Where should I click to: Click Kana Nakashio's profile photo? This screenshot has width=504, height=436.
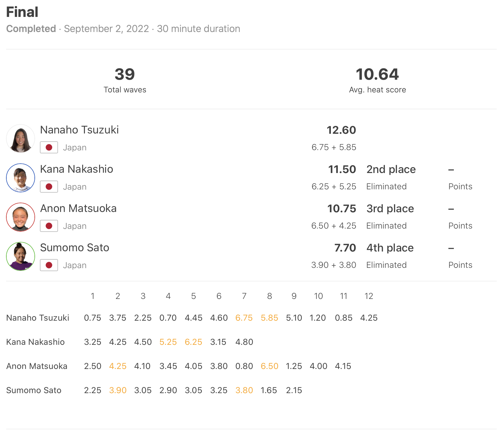click(x=21, y=178)
